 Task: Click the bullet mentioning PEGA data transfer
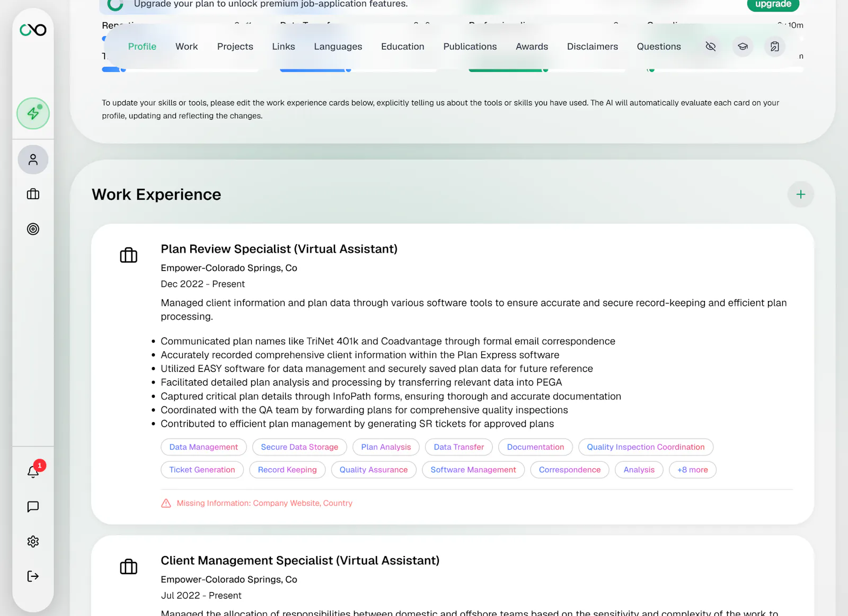pyautogui.click(x=361, y=382)
